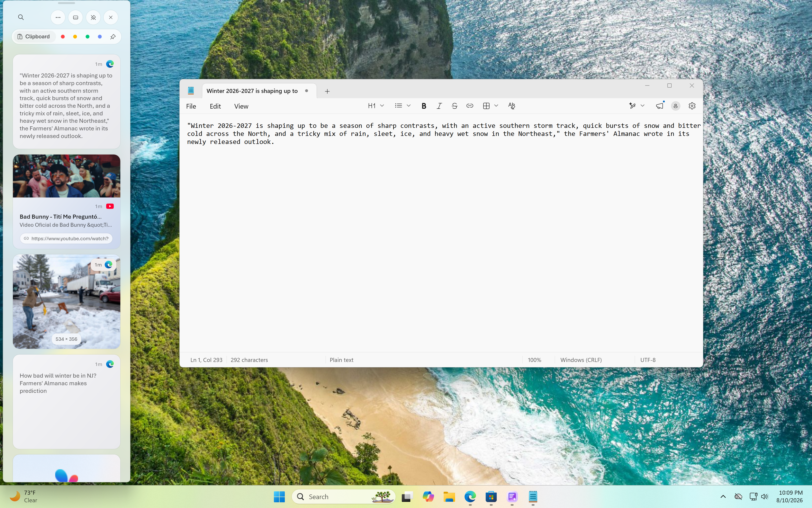Open the Bad Bunny video thumbnail clip

tap(66, 176)
